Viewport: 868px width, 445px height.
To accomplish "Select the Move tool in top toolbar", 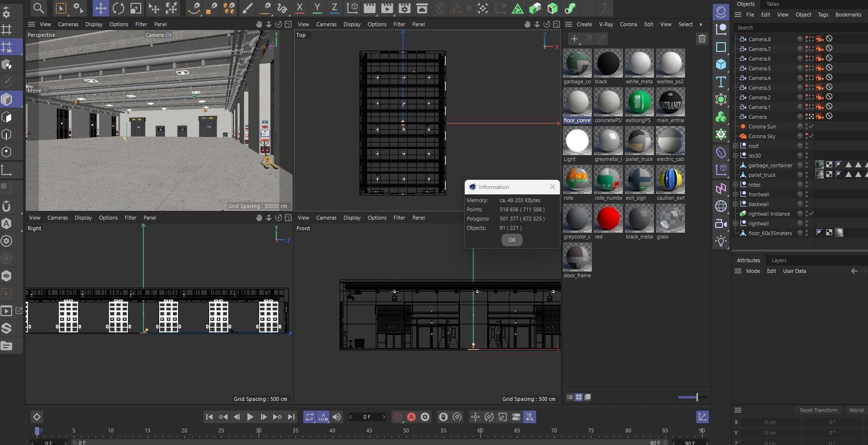I will pos(100,8).
